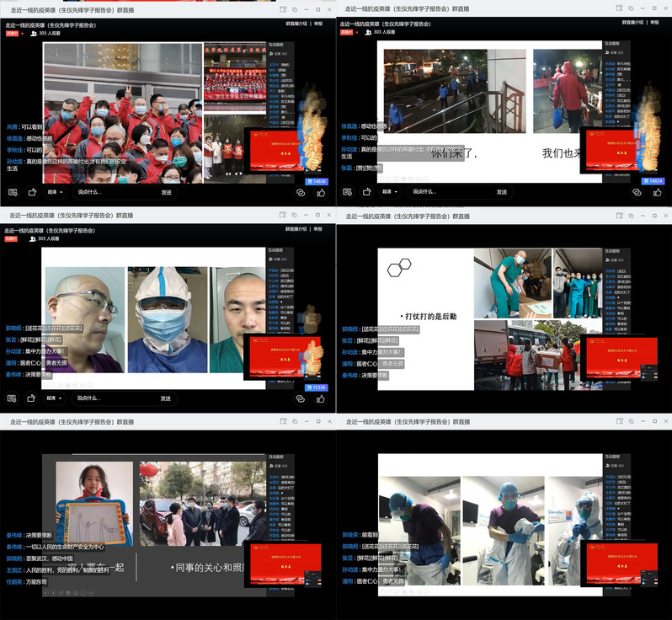Screen dimensions: 672x620
Task: Expand 超清 quality dropdown in three-selfies window
Action: pyautogui.click(x=56, y=398)
